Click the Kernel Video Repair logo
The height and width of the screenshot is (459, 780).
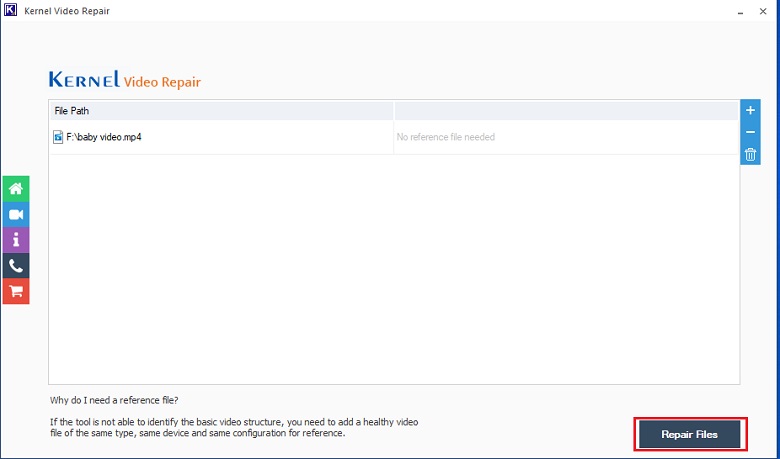click(x=125, y=80)
